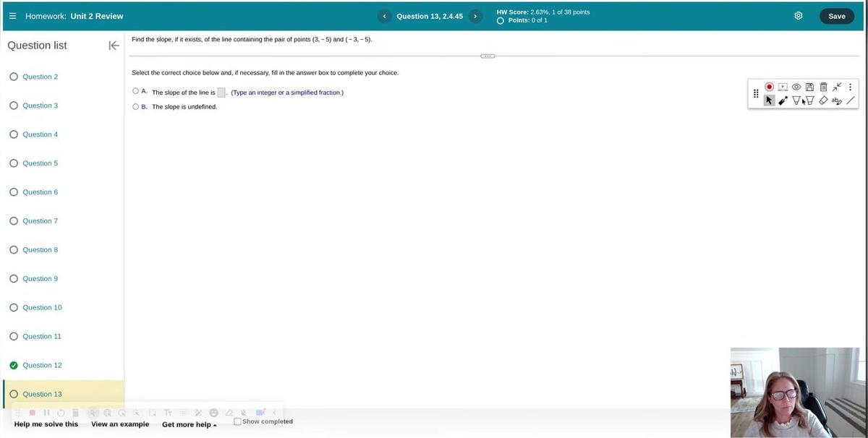Click the collapse arrows icon in annotation toolbar
The height and width of the screenshot is (438, 868).
[x=837, y=87]
